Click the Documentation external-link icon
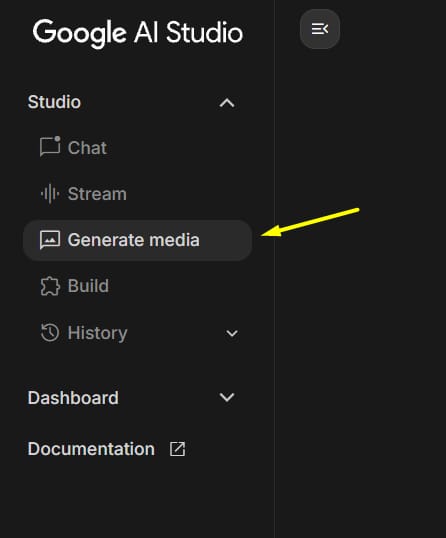 pos(177,449)
